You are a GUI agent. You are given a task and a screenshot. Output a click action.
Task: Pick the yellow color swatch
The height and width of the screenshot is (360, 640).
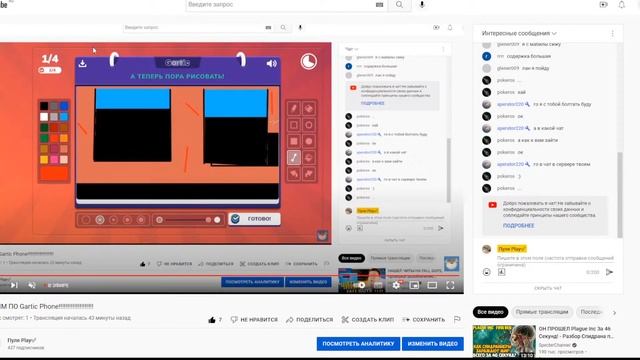click(x=44, y=160)
